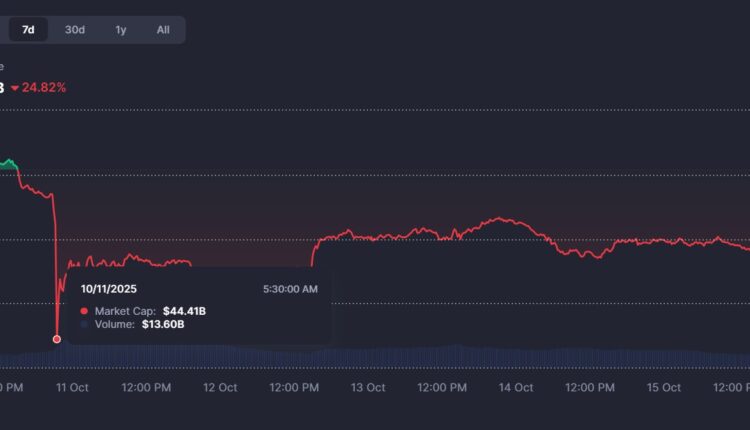The width and height of the screenshot is (750, 430).
Task: Click the volume bars above 13 Oct
Action: click(x=368, y=356)
